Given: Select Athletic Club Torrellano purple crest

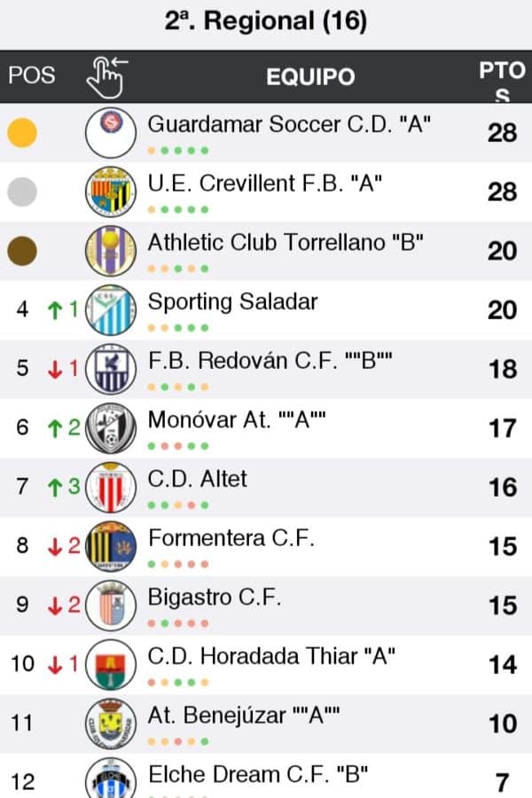Looking at the screenshot, I should tap(111, 251).
